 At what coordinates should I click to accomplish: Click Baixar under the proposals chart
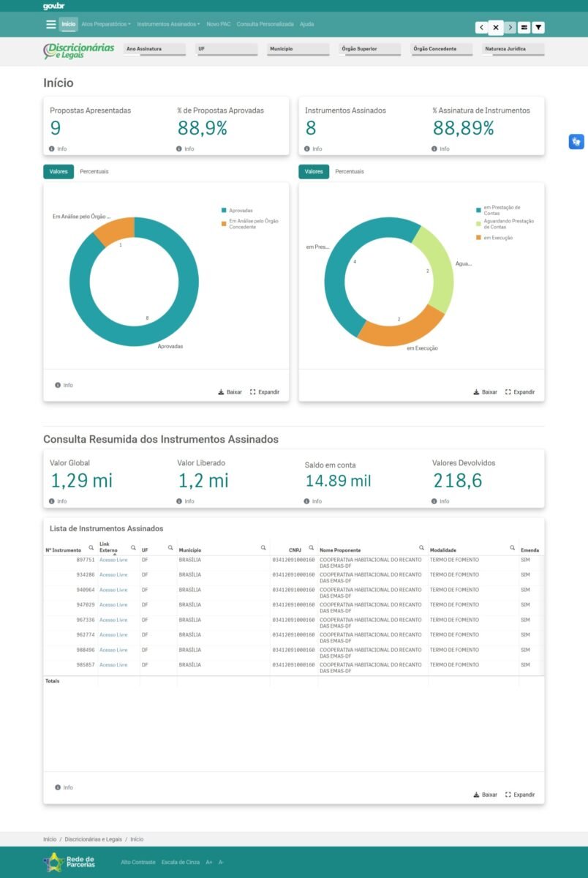point(230,392)
